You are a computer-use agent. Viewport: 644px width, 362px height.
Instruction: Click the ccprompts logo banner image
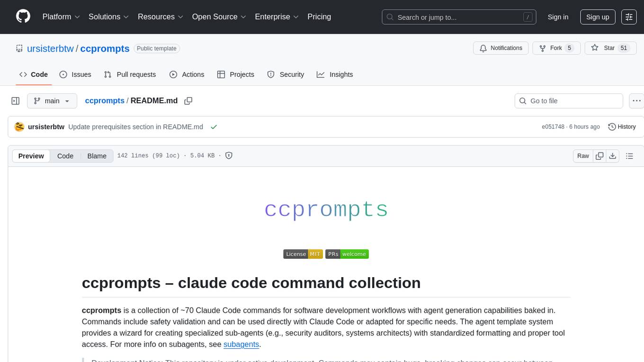coord(326,209)
